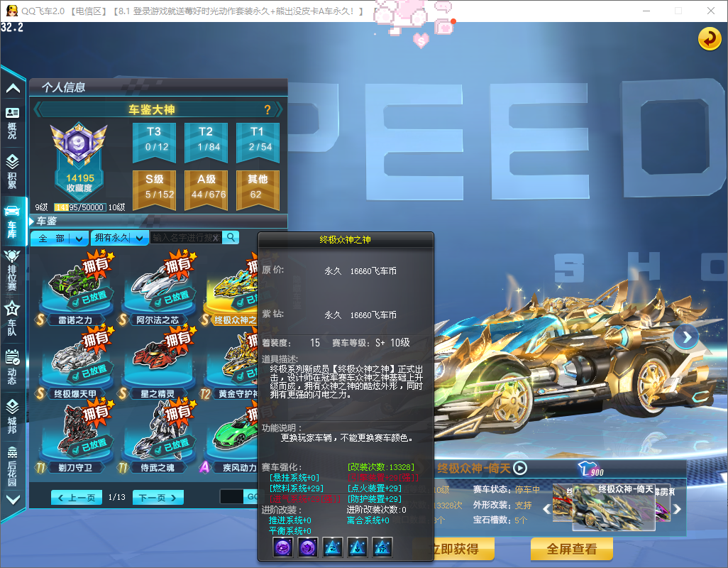Viewport: 728px width, 568px height.
Task: Click the 终极众神之神 tooltip title
Action: pyautogui.click(x=345, y=240)
